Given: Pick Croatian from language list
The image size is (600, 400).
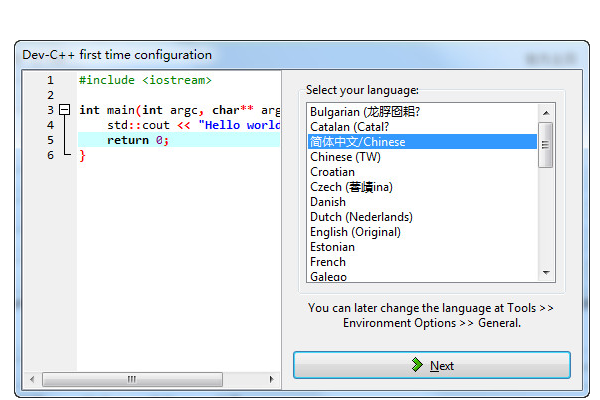Looking at the screenshot, I should tap(332, 172).
